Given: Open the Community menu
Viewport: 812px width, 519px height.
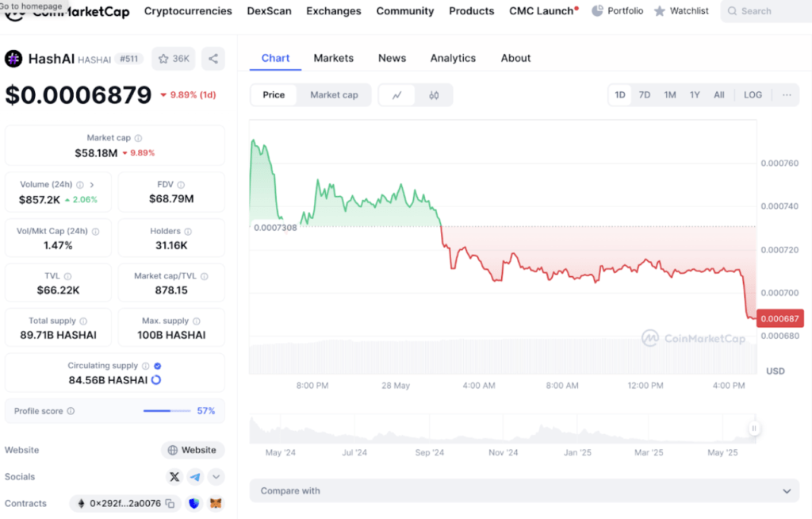Looking at the screenshot, I should click(405, 11).
